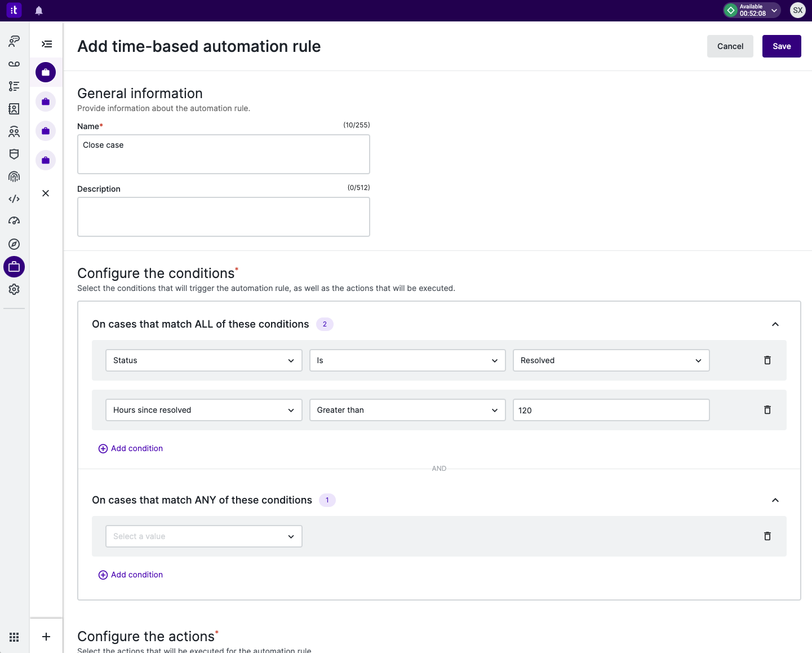Collapse the ALL conditions section
Viewport: 812px width, 653px height.
click(775, 324)
